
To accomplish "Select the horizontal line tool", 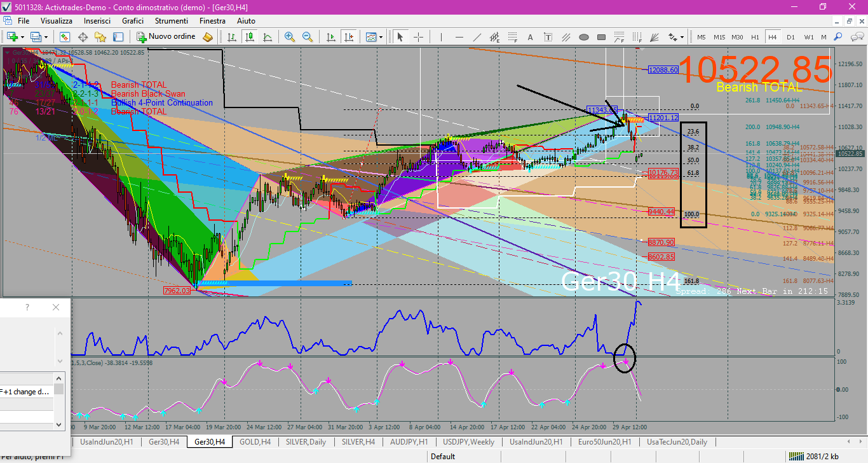I will pyautogui.click(x=459, y=37).
